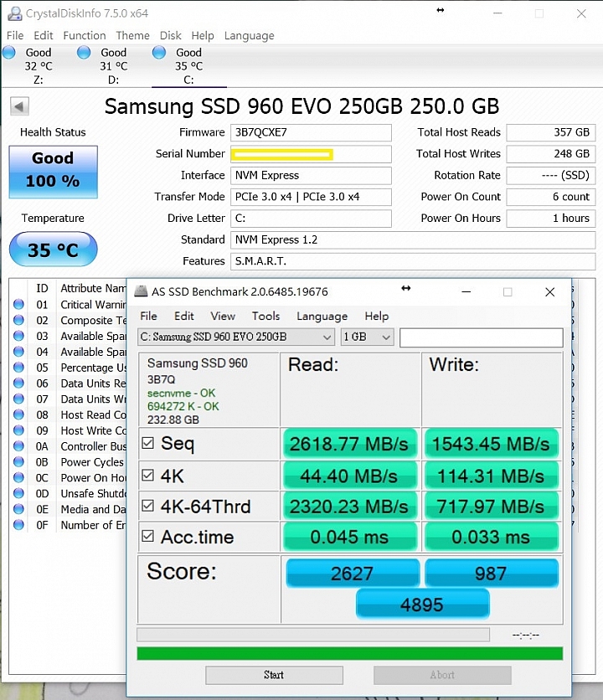
Task: Click the Start benchmark button
Action: pos(274,675)
